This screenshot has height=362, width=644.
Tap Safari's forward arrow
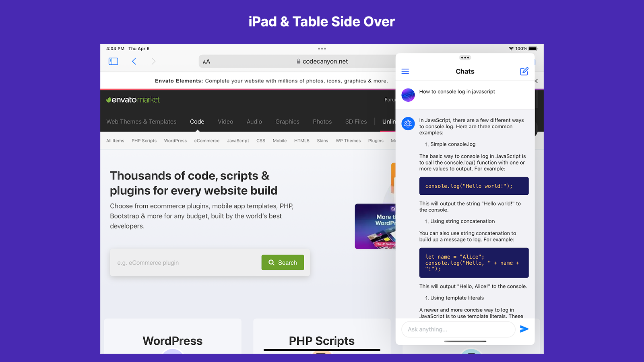[x=153, y=62]
